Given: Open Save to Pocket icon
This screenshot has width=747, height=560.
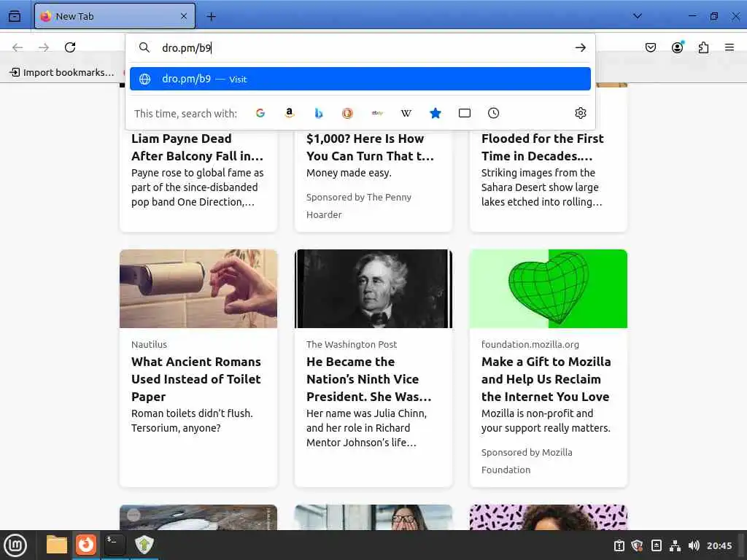Looking at the screenshot, I should pos(650,47).
